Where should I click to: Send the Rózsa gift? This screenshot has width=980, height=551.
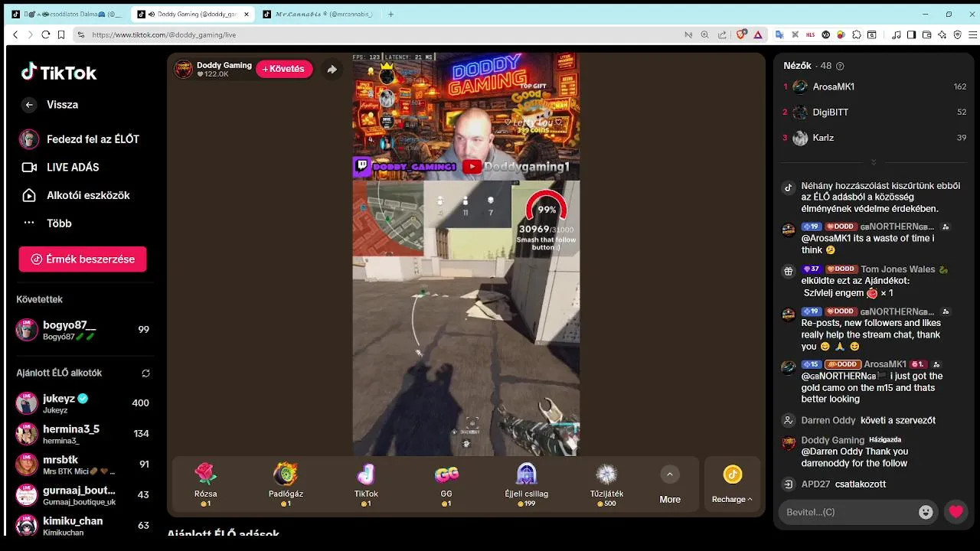(x=206, y=484)
